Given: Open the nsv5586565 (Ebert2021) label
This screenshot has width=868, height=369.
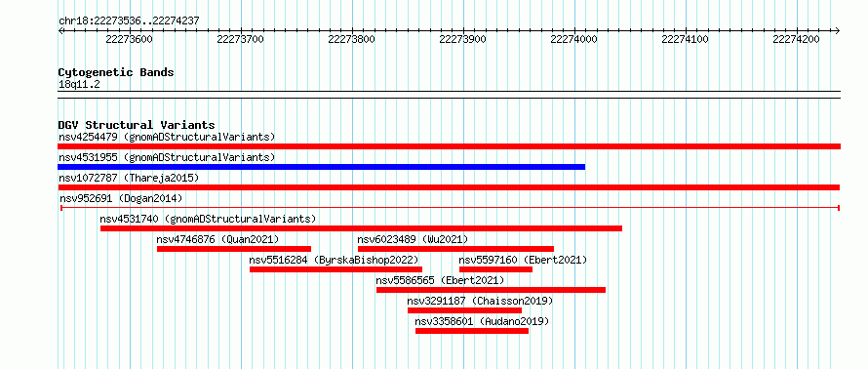Looking at the screenshot, I should (441, 280).
